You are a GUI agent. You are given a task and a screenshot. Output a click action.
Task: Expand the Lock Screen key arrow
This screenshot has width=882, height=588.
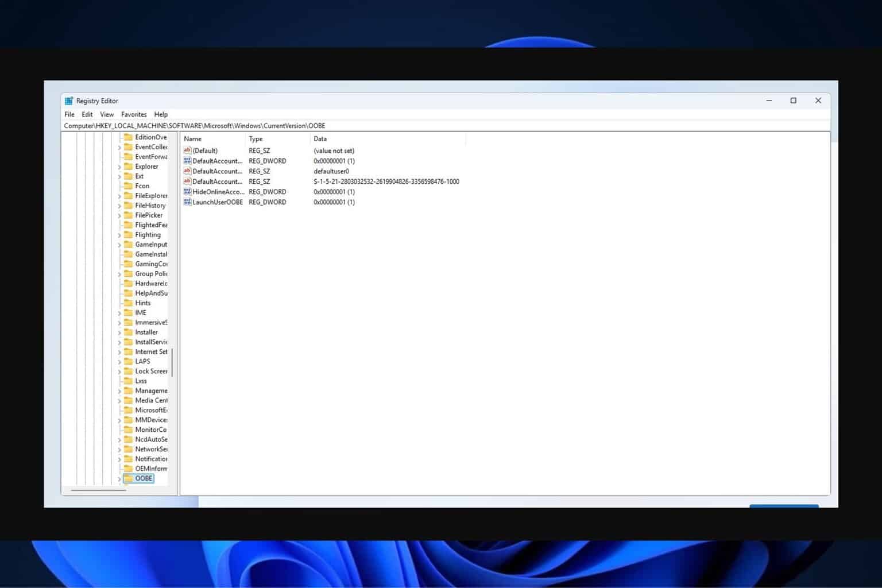[x=119, y=372]
